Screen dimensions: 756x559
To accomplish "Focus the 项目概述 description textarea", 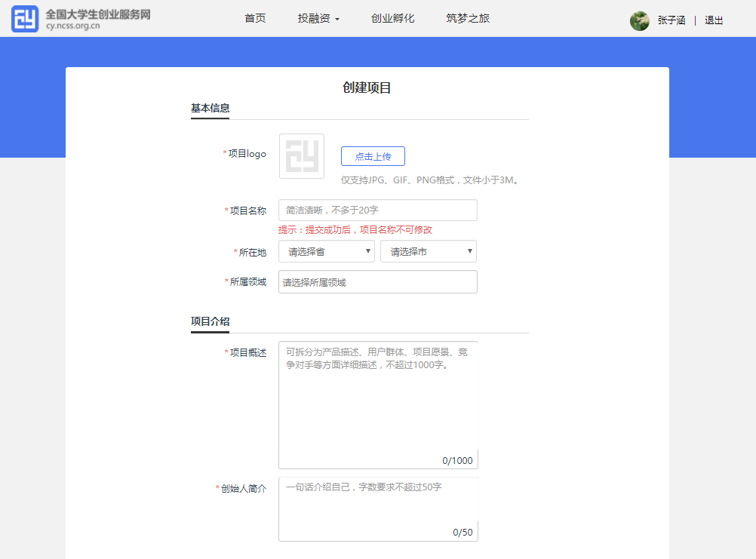I will pos(377,404).
